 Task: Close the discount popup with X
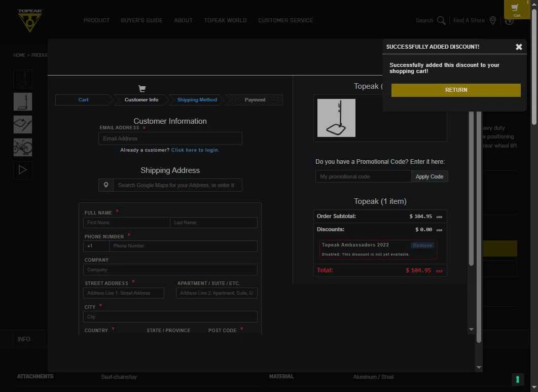(519, 47)
